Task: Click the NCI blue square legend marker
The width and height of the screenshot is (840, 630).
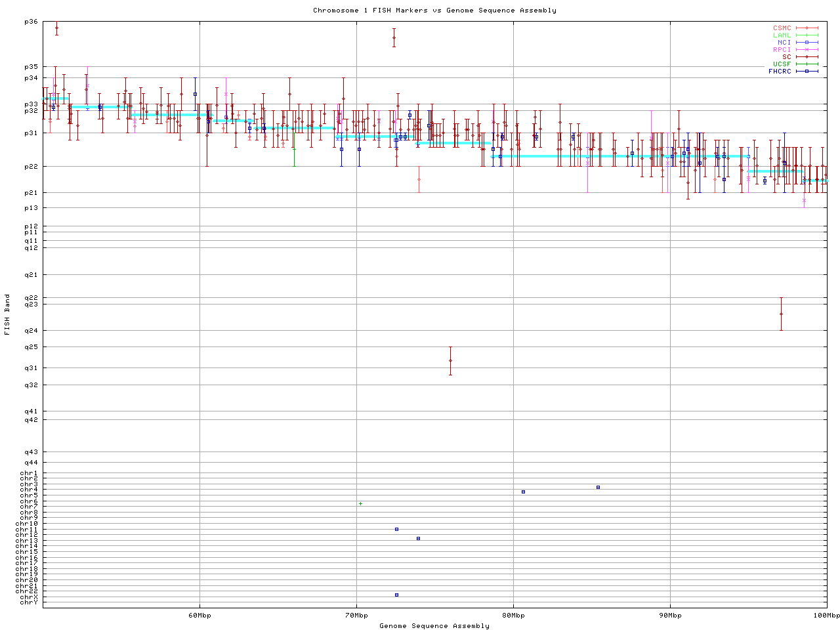Action: pos(807,43)
